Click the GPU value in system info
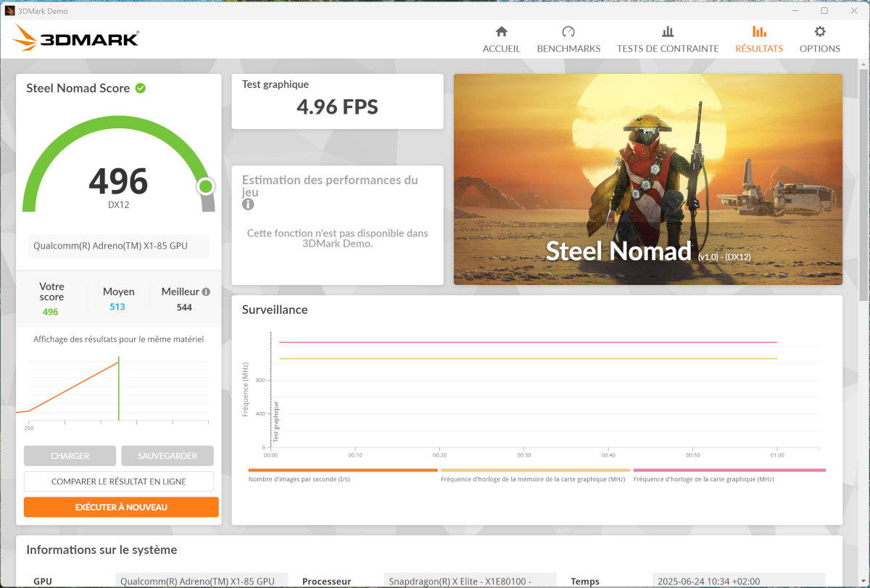The image size is (870, 588). pyautogui.click(x=202, y=581)
